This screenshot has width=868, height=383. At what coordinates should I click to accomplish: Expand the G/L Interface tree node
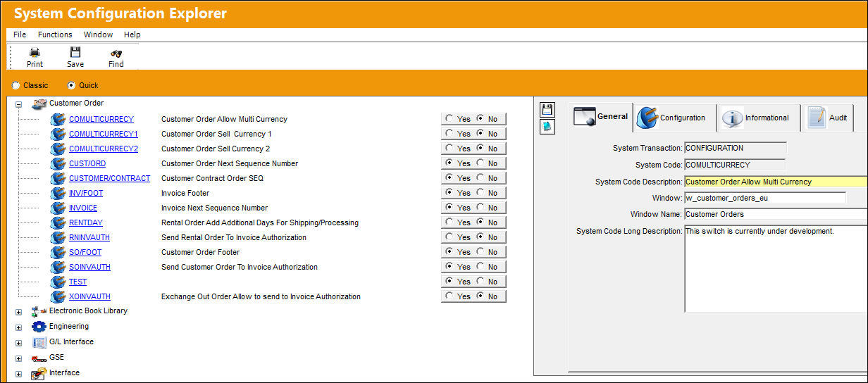point(19,343)
